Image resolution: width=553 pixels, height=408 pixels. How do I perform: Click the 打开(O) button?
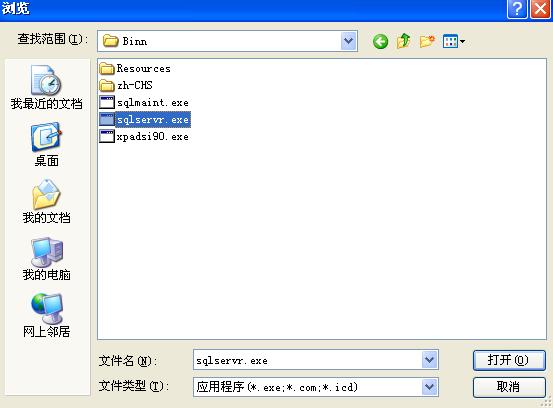(509, 360)
